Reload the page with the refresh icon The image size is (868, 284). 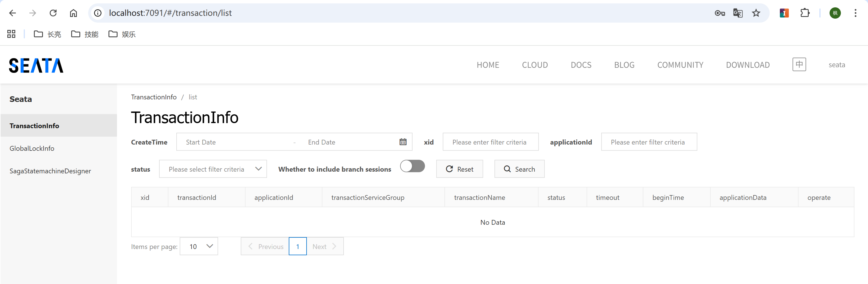click(x=53, y=13)
